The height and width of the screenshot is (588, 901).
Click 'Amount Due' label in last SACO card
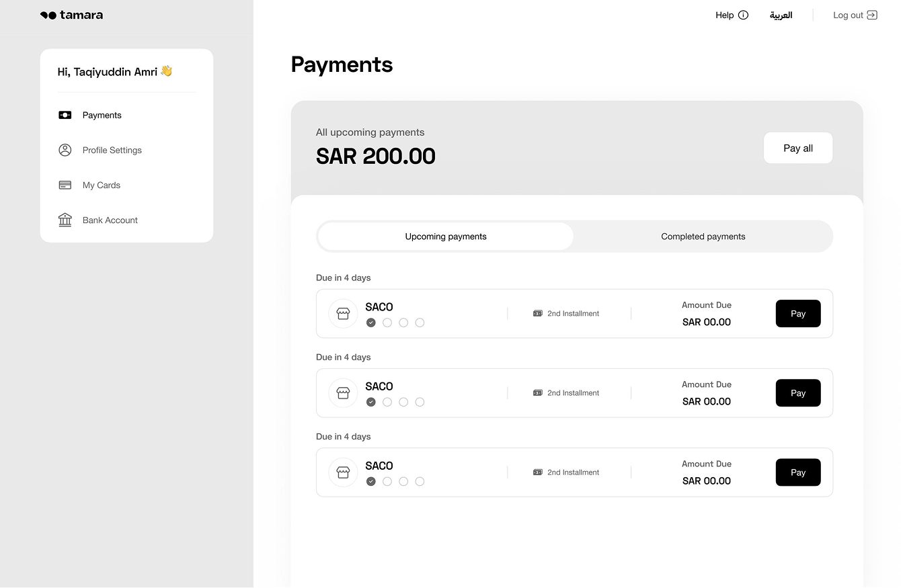pyautogui.click(x=707, y=464)
